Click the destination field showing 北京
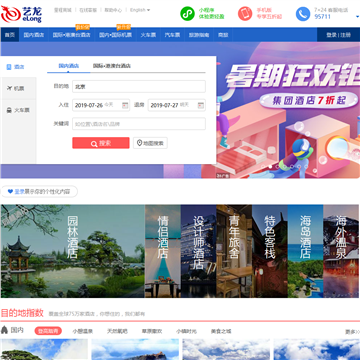This screenshot has width=360, height=360. pyautogui.click(x=139, y=86)
